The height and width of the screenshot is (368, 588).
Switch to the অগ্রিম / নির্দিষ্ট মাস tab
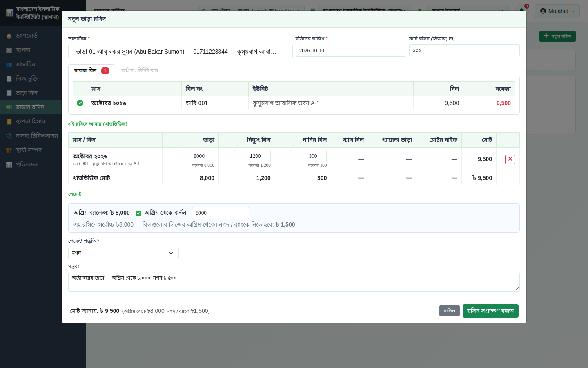tap(140, 71)
